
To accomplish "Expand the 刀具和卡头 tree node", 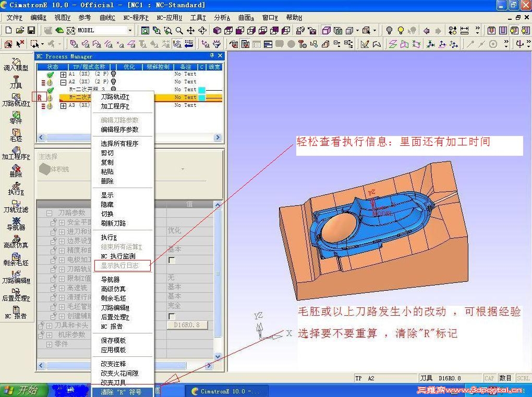I will point(49,326).
